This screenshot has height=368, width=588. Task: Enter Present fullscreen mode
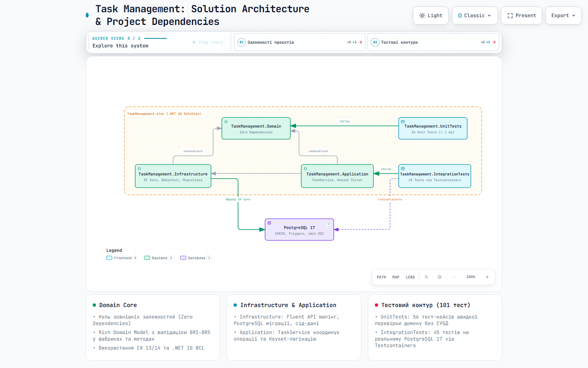521,16
